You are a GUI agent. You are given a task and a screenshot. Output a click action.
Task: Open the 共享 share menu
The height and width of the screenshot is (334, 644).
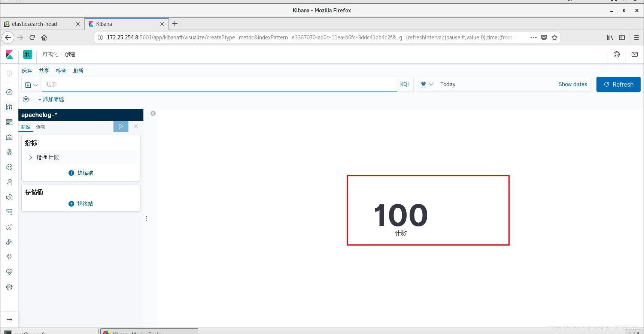coord(44,70)
